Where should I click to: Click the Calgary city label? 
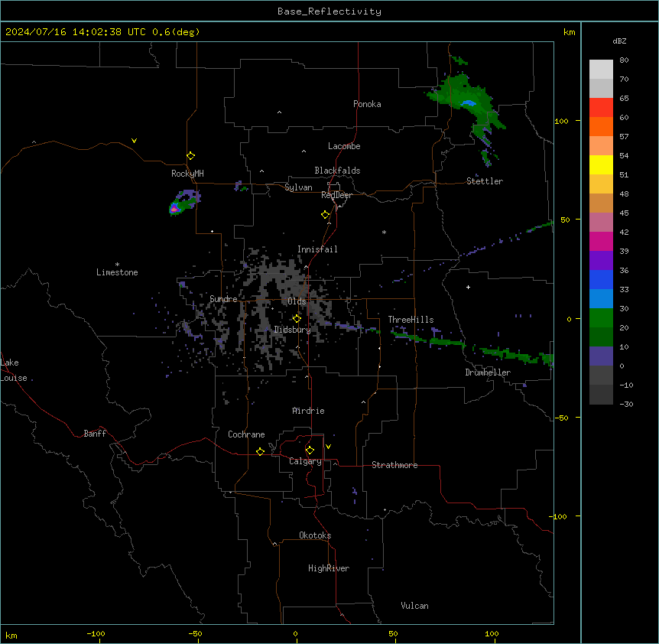[x=305, y=461]
